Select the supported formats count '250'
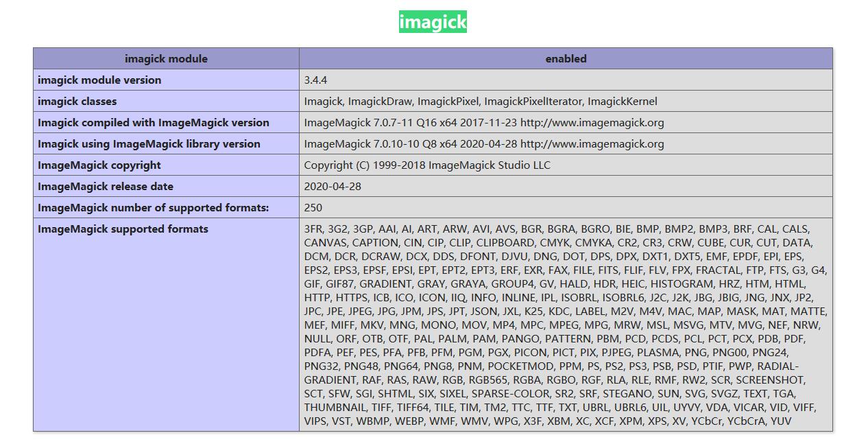 pyautogui.click(x=313, y=208)
